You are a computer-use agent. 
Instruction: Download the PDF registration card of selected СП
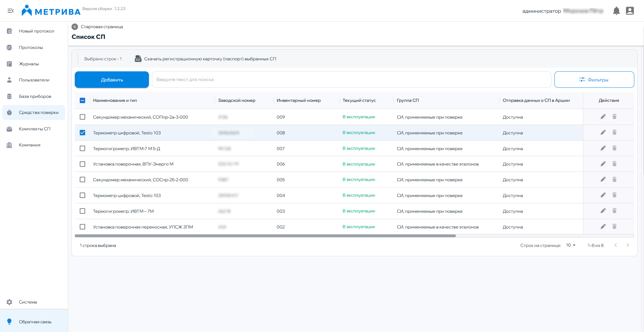pyautogui.click(x=205, y=59)
